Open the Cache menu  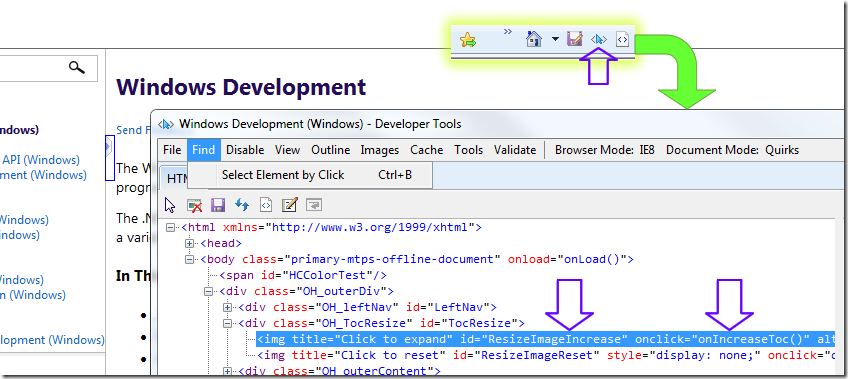click(426, 150)
